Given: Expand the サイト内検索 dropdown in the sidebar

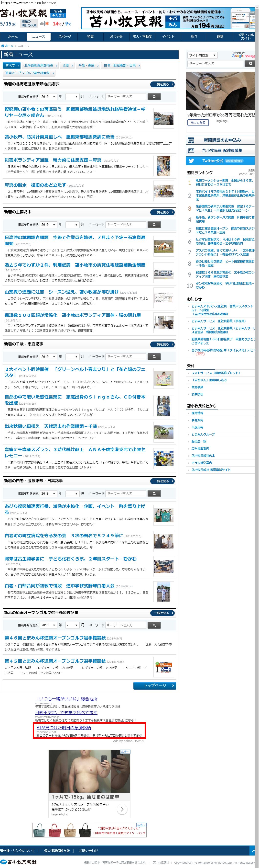Looking at the screenshot, I should pyautogui.click(x=202, y=55).
